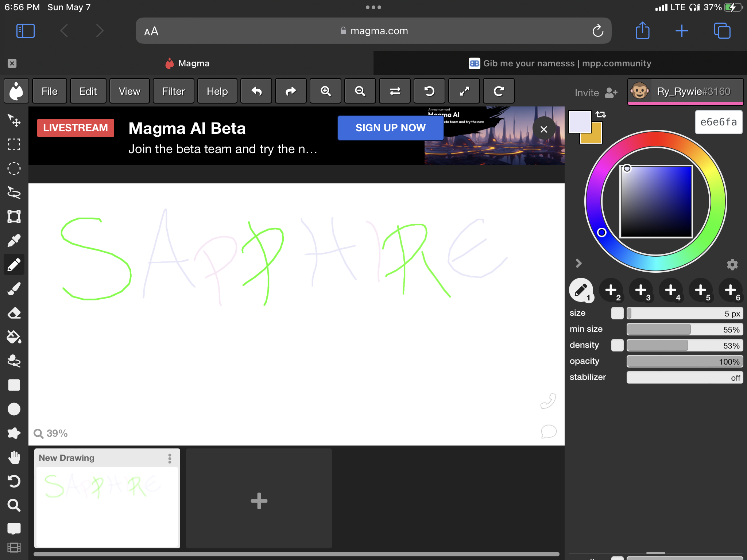
Task: Click the Zoom in magnifier button
Action: 325,91
